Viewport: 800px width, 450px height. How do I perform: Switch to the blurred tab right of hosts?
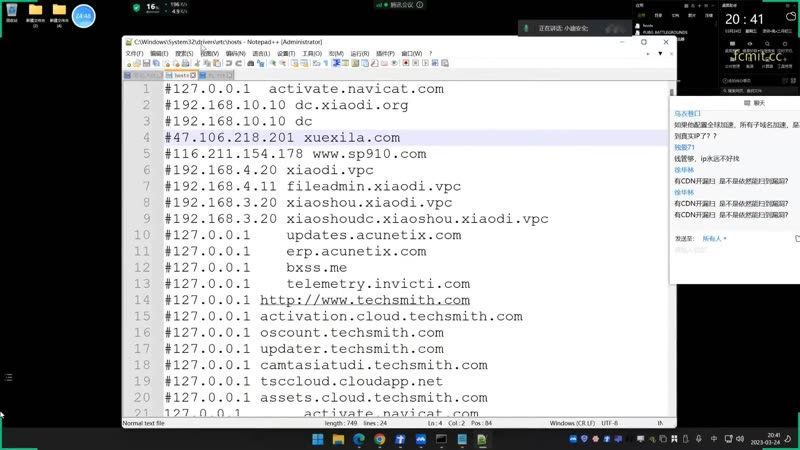[x=216, y=76]
